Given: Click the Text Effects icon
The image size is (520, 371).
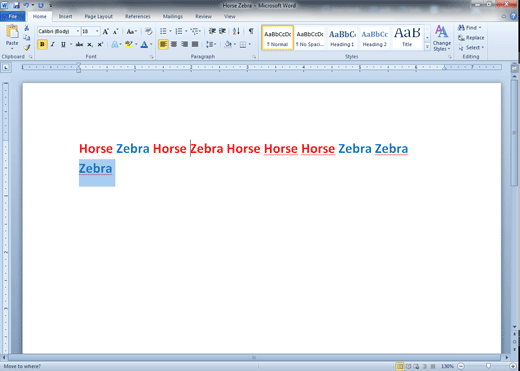Looking at the screenshot, I should (115, 44).
